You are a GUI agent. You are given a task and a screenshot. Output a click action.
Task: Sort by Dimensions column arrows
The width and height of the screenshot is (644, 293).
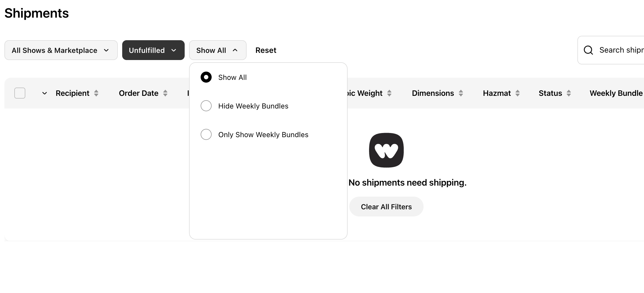pos(461,93)
